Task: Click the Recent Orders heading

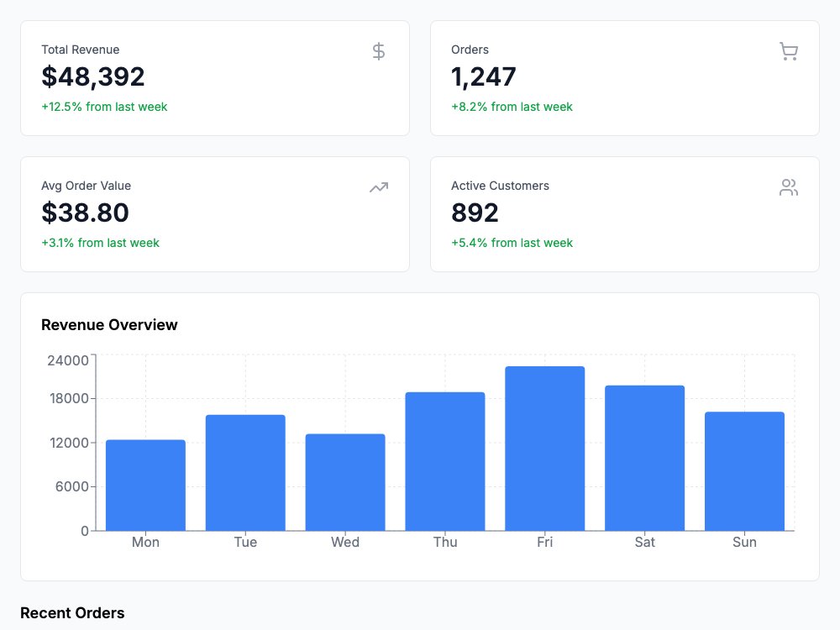Action: pyautogui.click(x=72, y=613)
